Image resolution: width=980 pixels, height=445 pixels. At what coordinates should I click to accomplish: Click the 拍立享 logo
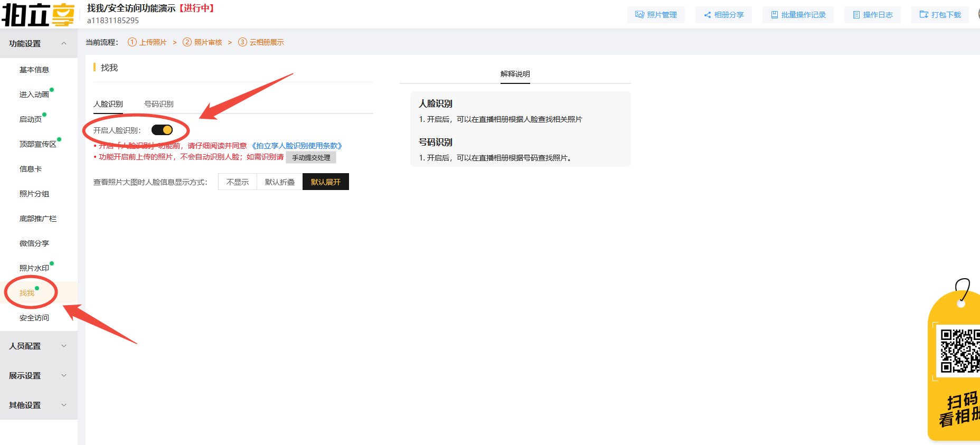tap(38, 14)
